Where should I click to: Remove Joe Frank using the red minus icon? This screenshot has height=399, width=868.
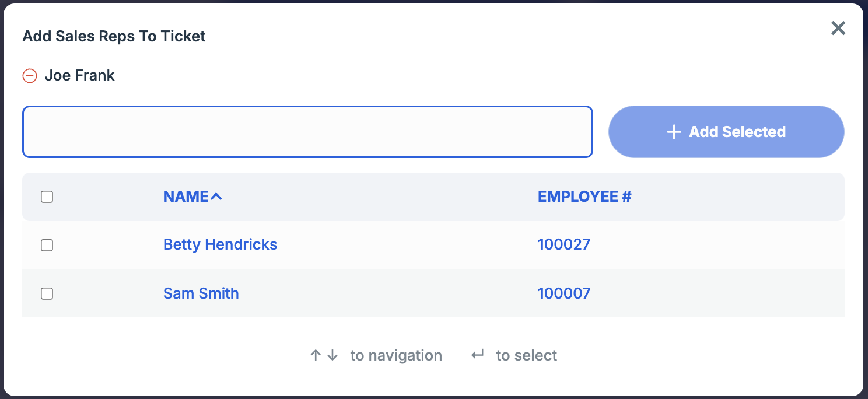[30, 76]
